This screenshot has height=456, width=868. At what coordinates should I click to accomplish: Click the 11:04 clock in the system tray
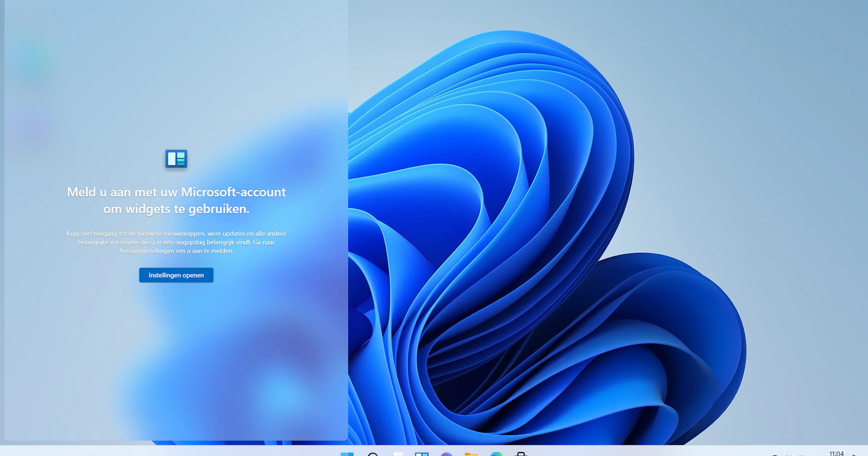[x=837, y=453]
